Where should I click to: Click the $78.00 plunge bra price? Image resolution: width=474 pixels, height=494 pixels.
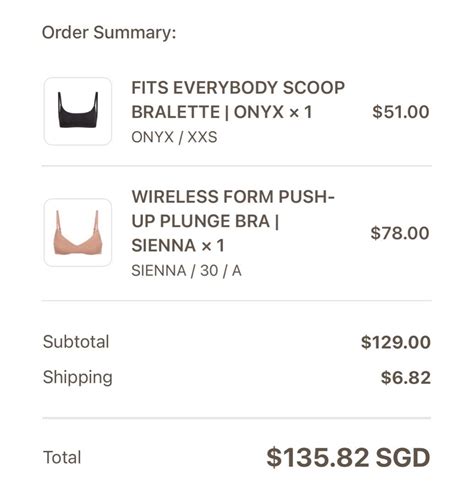coord(400,233)
